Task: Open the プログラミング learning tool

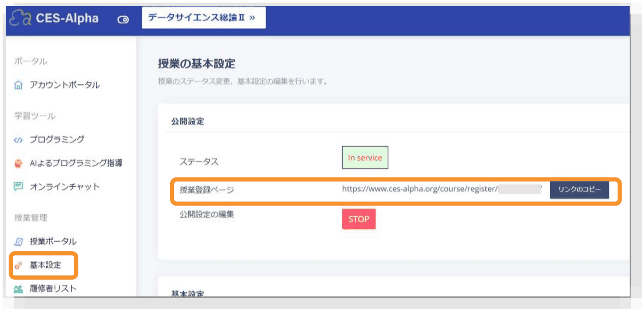Action: click(57, 139)
